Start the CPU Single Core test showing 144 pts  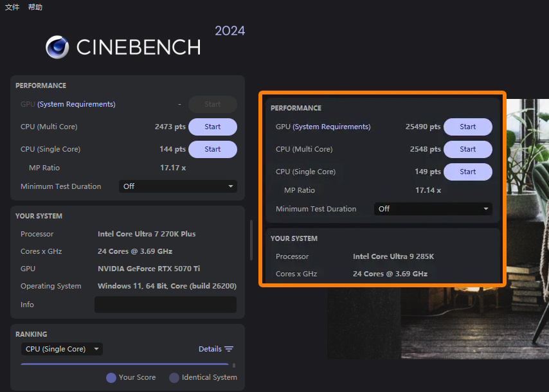coord(212,150)
